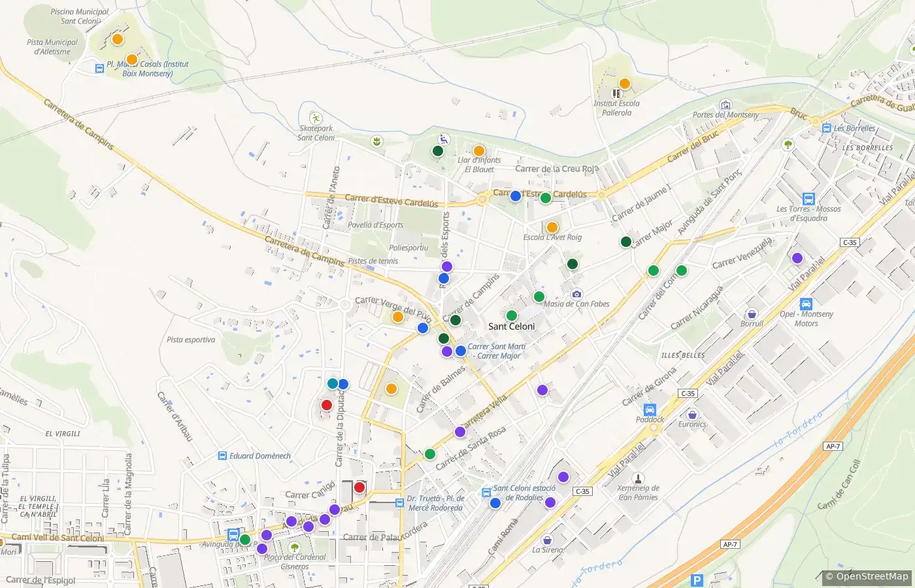This screenshot has width=915, height=588.
Task: Click purple marker near Les Torres bus stop
Action: pyautogui.click(x=797, y=258)
